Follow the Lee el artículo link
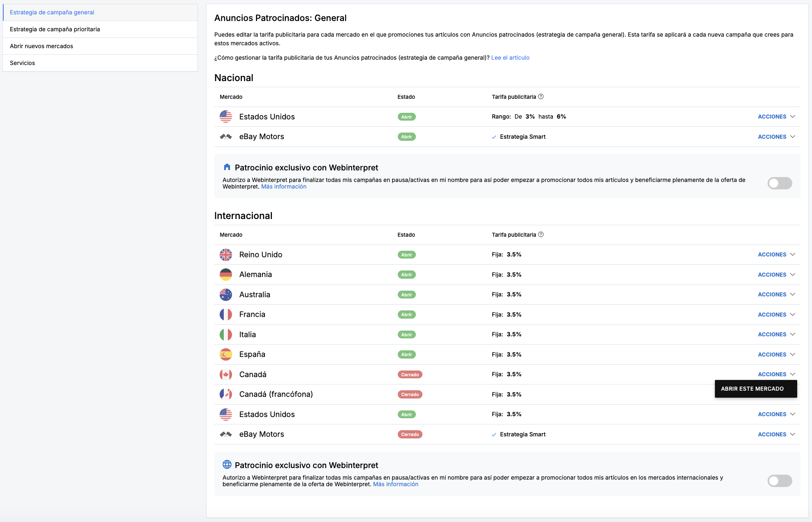The width and height of the screenshot is (812, 522). click(510, 58)
